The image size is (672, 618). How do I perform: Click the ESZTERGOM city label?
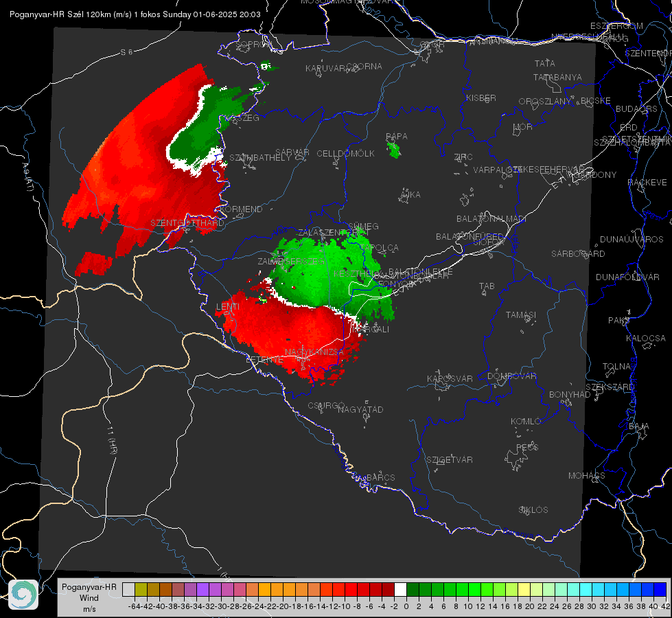pyautogui.click(x=616, y=26)
